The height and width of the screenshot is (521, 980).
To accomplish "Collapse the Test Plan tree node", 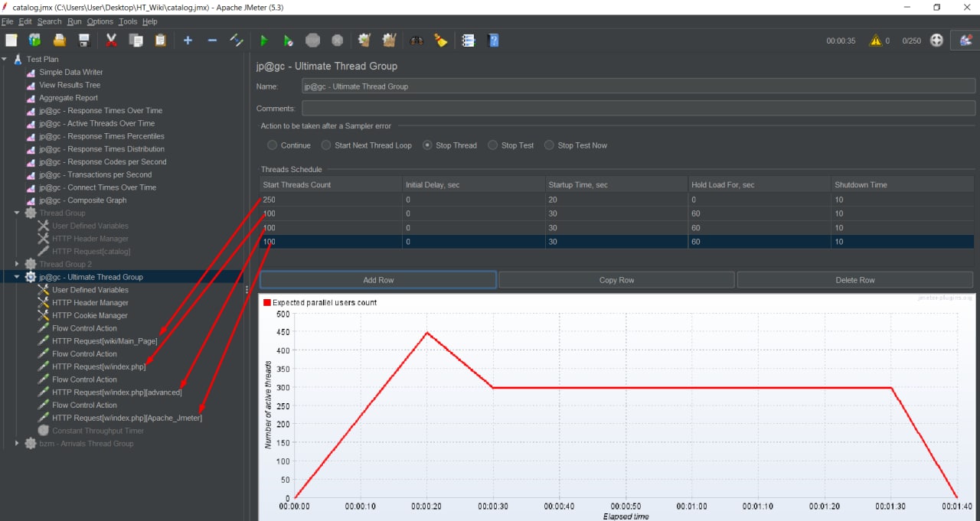I will point(5,59).
